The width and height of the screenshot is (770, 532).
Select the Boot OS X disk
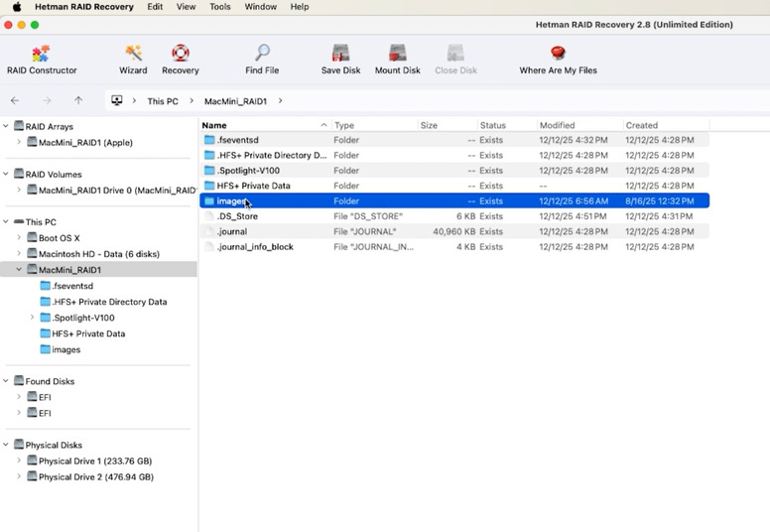tap(53, 238)
